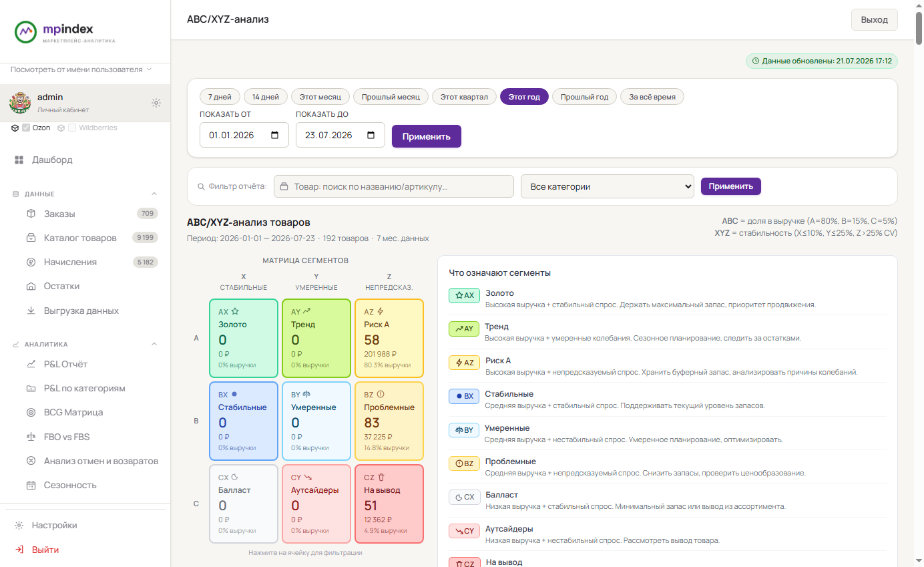Enable the Ozon marketplace checkbox
This screenshot has height=567, width=924.
(x=26, y=128)
